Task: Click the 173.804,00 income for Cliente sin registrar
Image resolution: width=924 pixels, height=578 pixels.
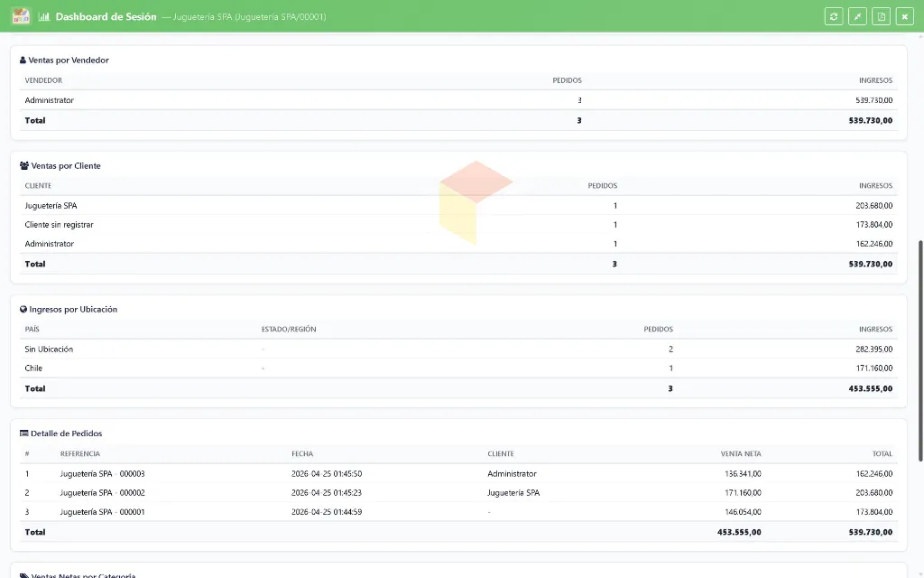Action: (x=873, y=225)
